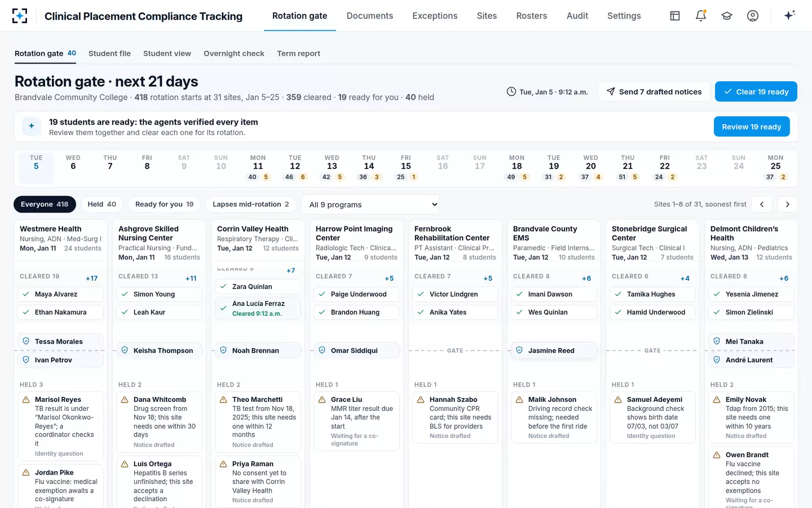Switch to Overnight check sub-tab
Viewport: 812px width, 508px height.
click(x=234, y=54)
